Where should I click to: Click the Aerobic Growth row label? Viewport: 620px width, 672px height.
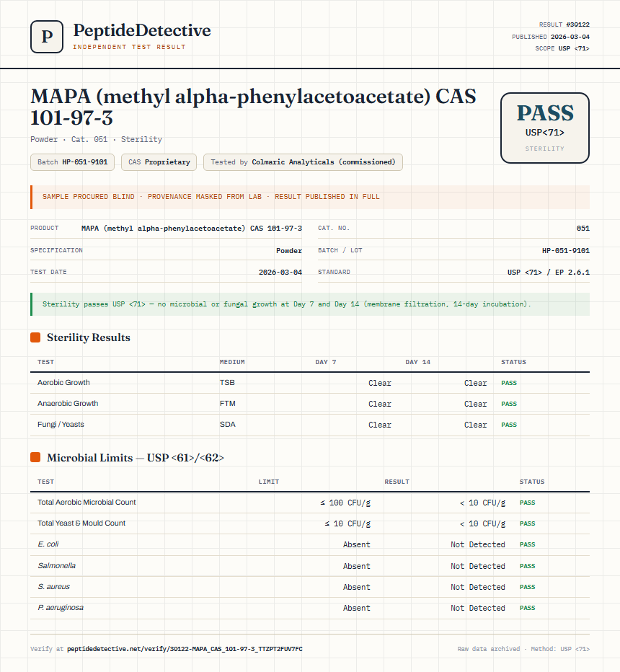[x=64, y=383]
